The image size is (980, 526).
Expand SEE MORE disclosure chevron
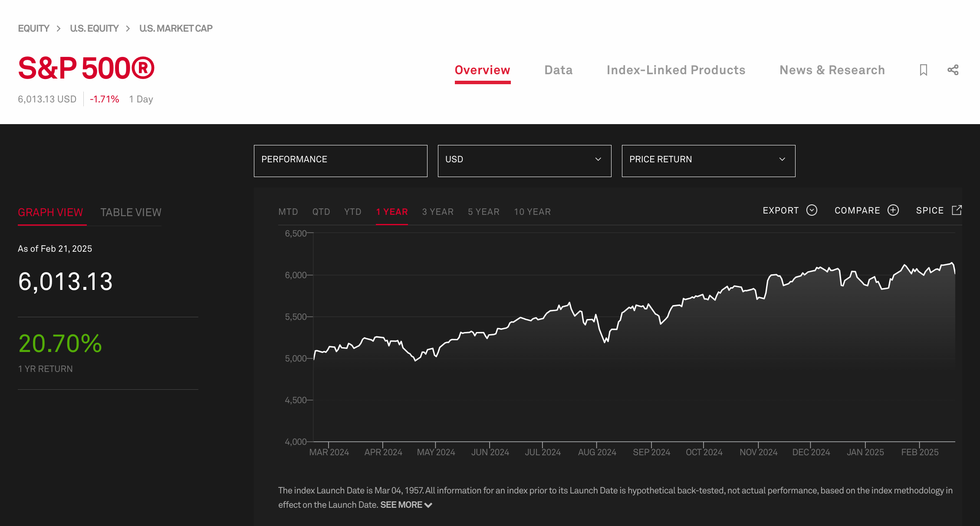(x=428, y=505)
